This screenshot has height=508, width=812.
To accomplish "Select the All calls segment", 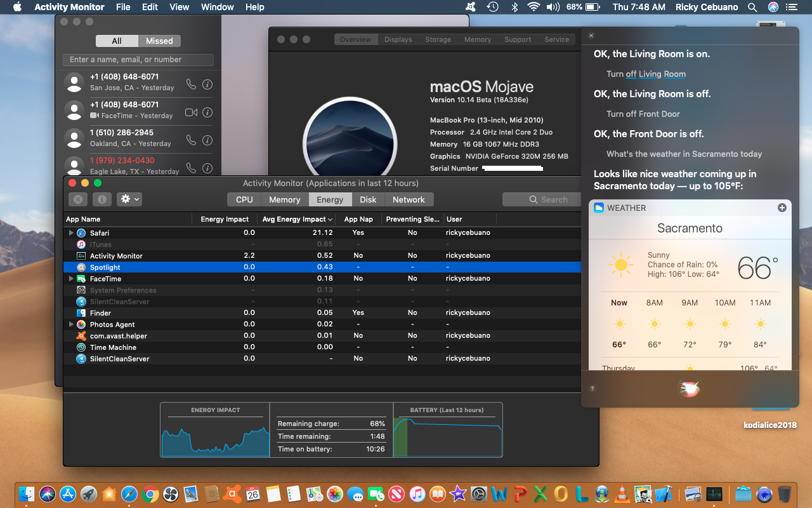I will tap(117, 41).
